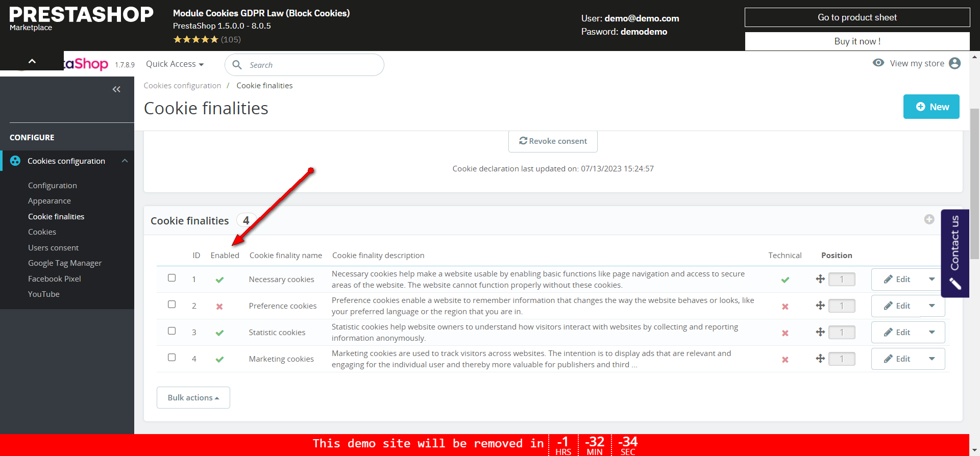Edit the Marketing cookies finality
This screenshot has height=456, width=980.
point(897,359)
